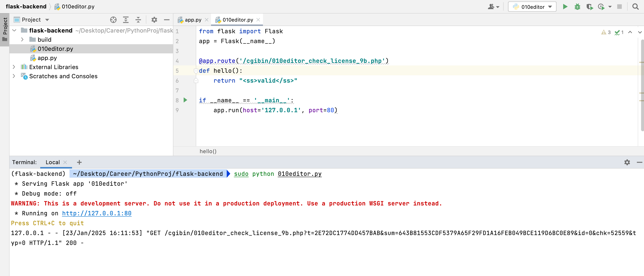Expand External Libraries node

coord(14,67)
